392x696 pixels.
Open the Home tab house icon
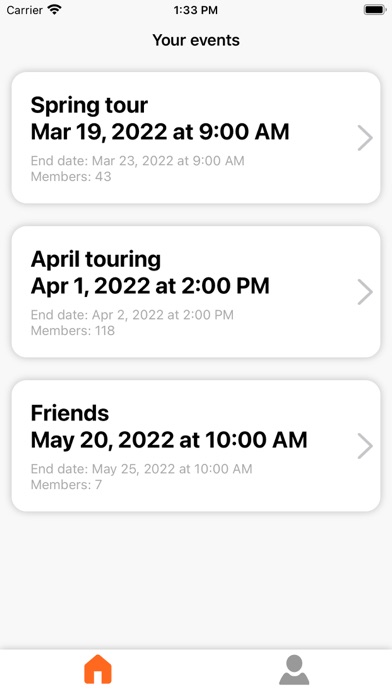click(x=98, y=669)
